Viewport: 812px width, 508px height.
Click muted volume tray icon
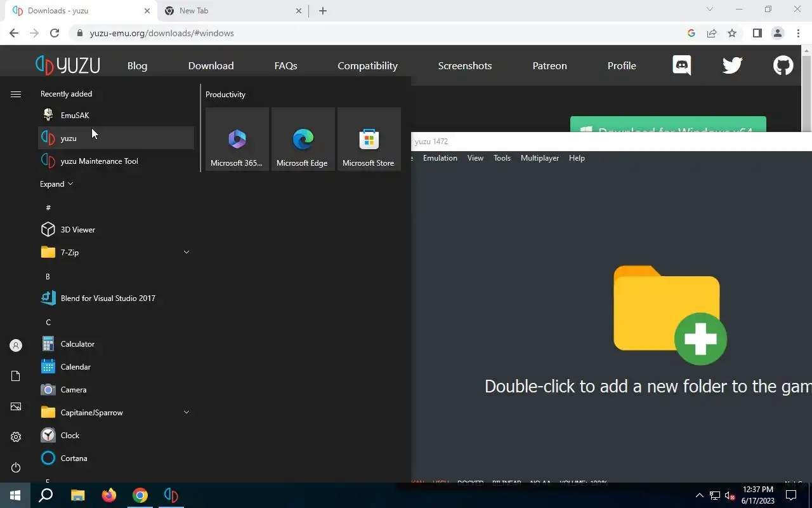tap(730, 495)
